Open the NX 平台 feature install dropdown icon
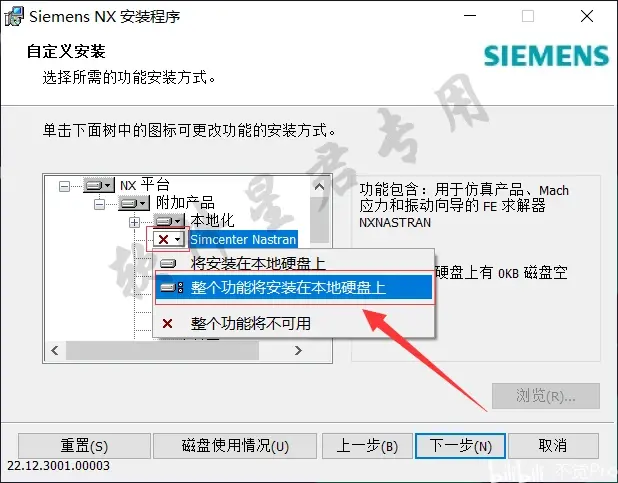This screenshot has width=618, height=483. [x=99, y=185]
